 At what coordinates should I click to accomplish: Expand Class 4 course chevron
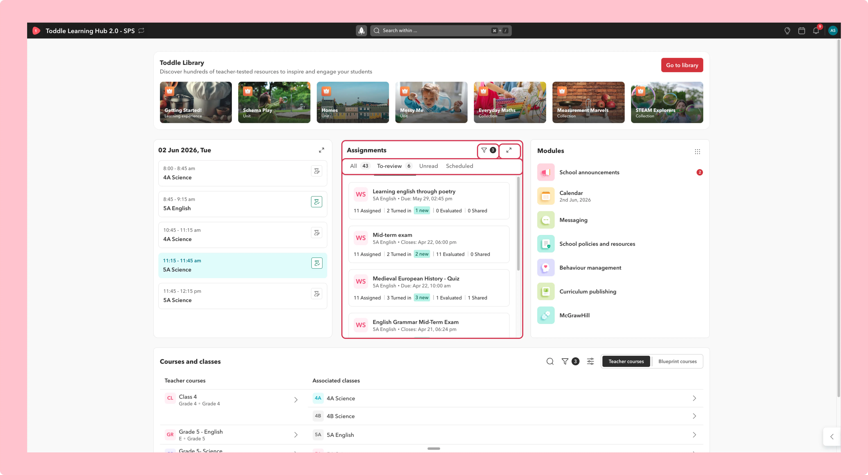click(296, 400)
